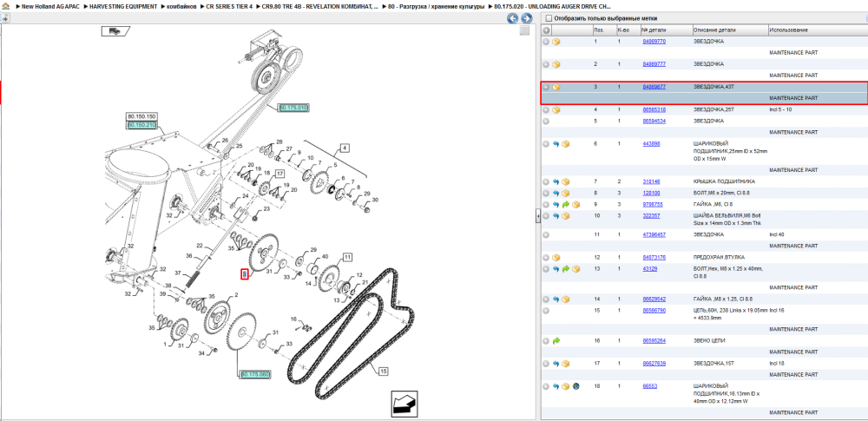Click the green alternate arrow for part 9706755
Viewport: 868px width, 421px height.
pos(566,204)
